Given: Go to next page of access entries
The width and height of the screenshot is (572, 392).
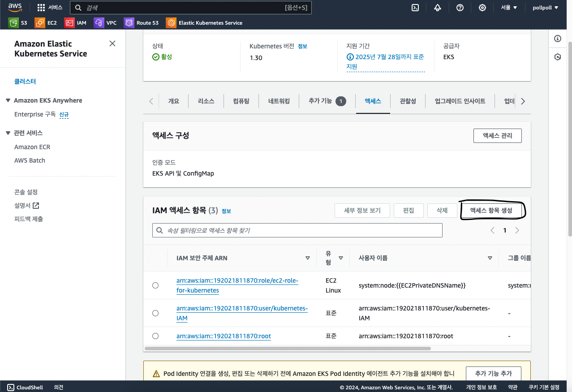Looking at the screenshot, I should [517, 230].
